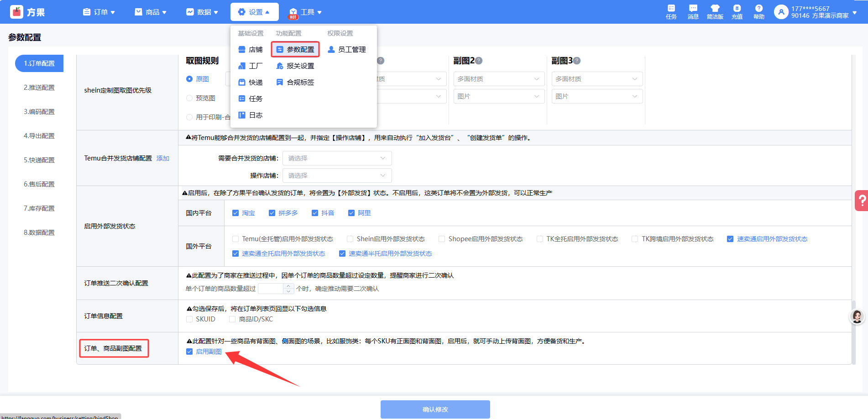Toggle the 启用副图 checkbox
This screenshot has width=868, height=419.
click(x=189, y=352)
